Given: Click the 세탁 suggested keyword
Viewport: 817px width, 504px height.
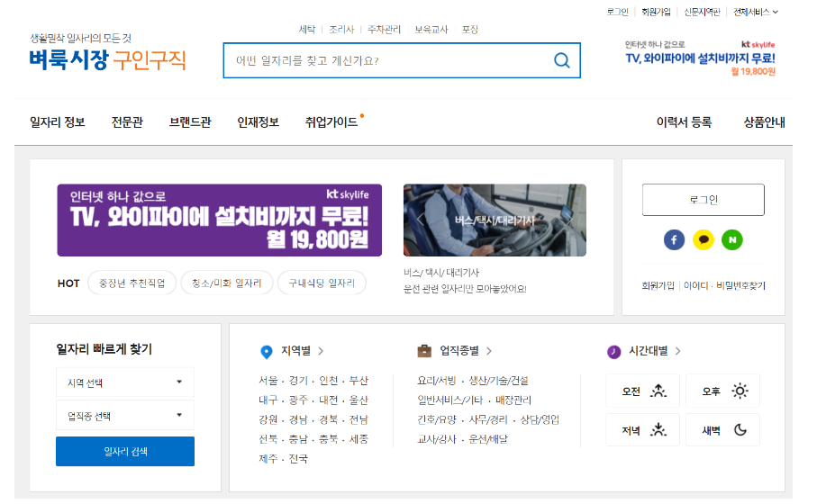Looking at the screenshot, I should (307, 30).
